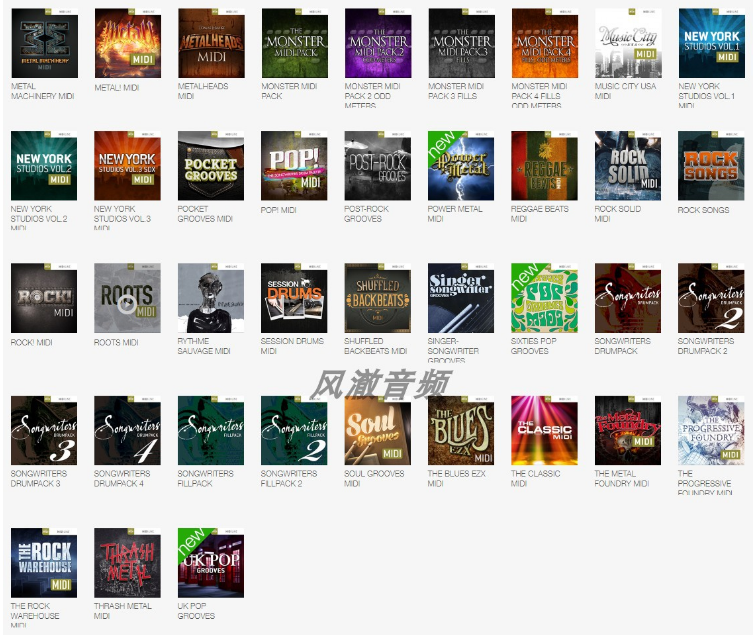Select the Soul Grooves MIDI cover

point(377,430)
